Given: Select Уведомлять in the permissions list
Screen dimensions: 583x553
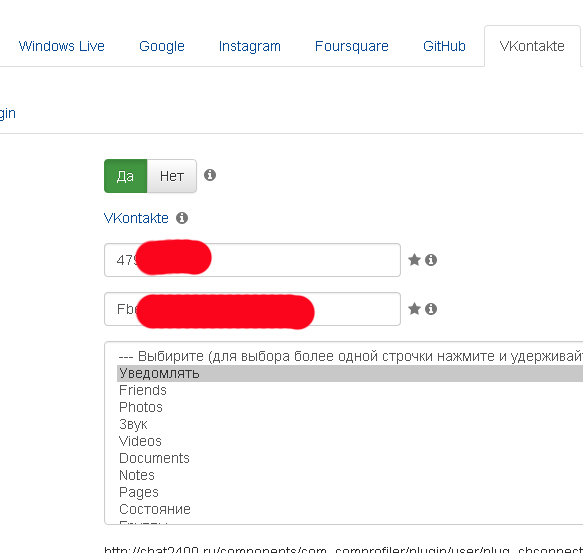Looking at the screenshot, I should 350,373.
